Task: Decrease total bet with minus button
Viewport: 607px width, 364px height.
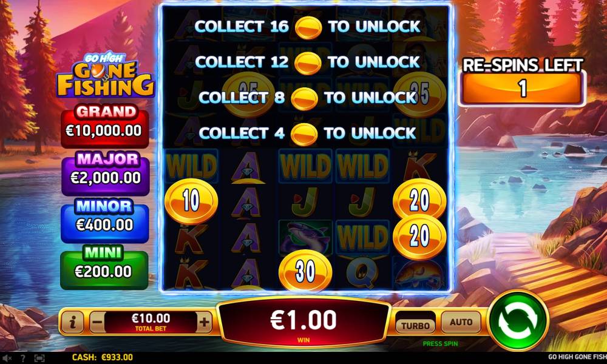Action: pyautogui.click(x=98, y=322)
